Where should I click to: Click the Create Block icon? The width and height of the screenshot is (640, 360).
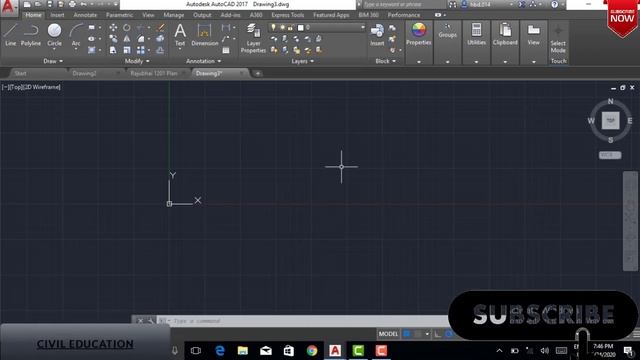click(x=392, y=28)
